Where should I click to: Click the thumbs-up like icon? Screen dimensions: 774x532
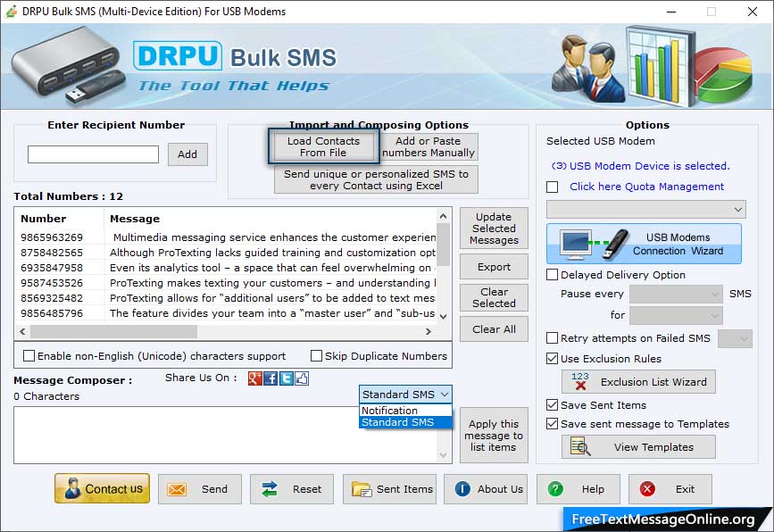coord(302,378)
